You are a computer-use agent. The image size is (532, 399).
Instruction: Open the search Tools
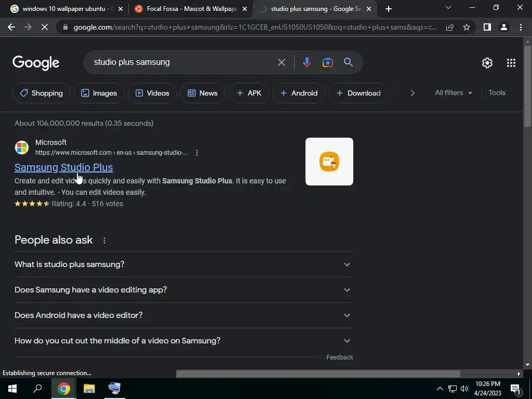[x=497, y=92]
